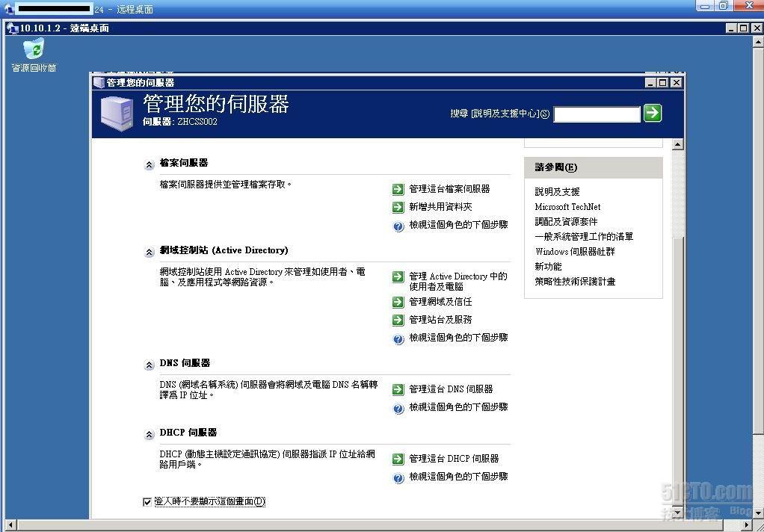Viewport: 764px width, 532px height.
Task: Click the green arrow beside 新增共用資料夾
Action: point(398,207)
